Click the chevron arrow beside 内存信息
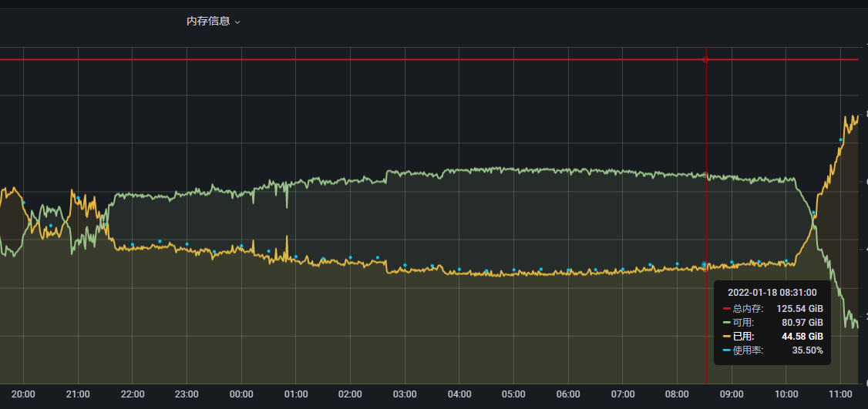This screenshot has height=409, width=868. coord(237,22)
